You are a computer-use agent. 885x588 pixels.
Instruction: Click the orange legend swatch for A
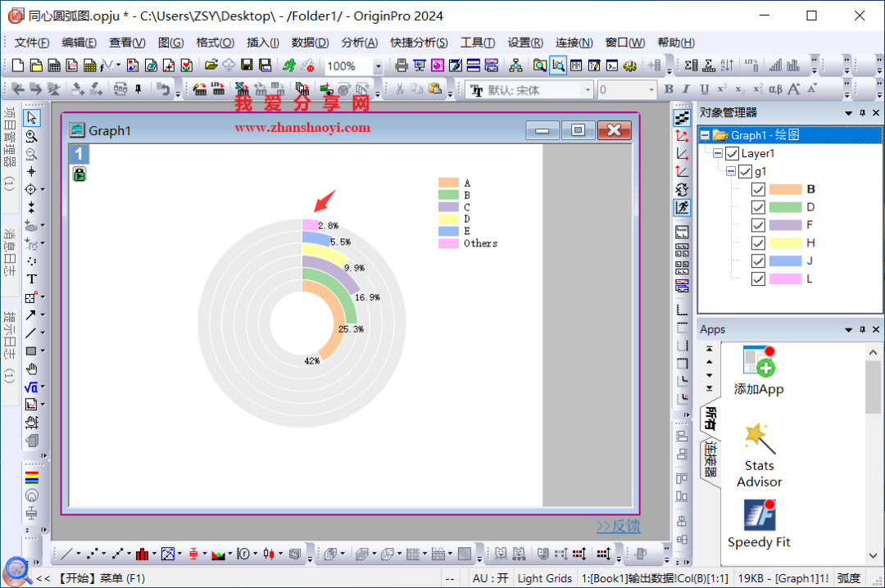pos(448,183)
